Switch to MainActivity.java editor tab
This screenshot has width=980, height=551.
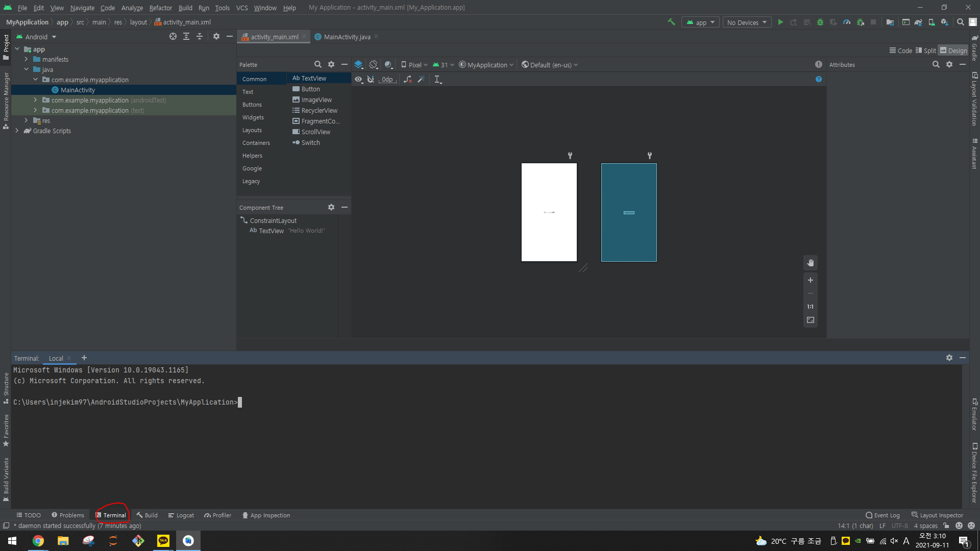pyautogui.click(x=347, y=37)
